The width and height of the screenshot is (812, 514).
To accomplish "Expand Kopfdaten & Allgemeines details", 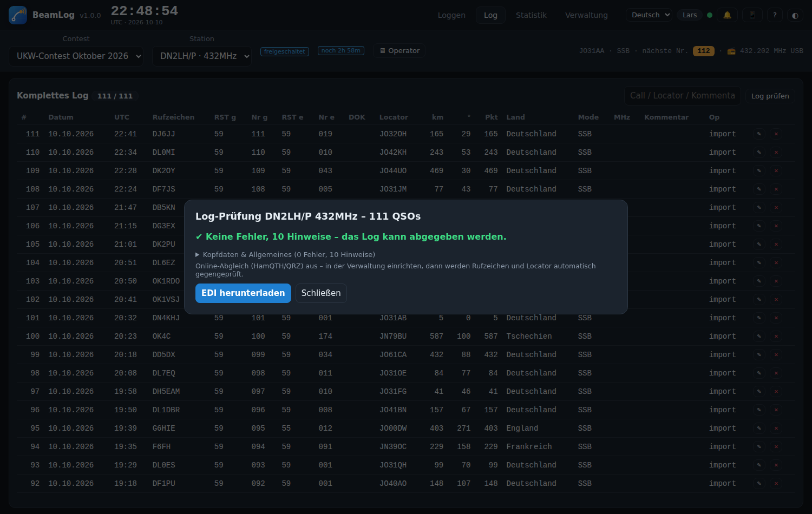I will [x=285, y=254].
